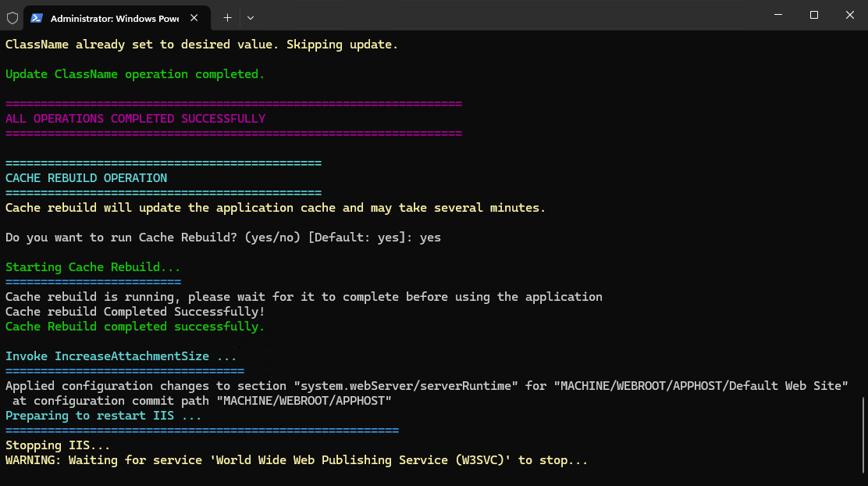Click the Invoke IncreaseAttachmentSize line
Screen dimensions: 868x486
tap(121, 356)
